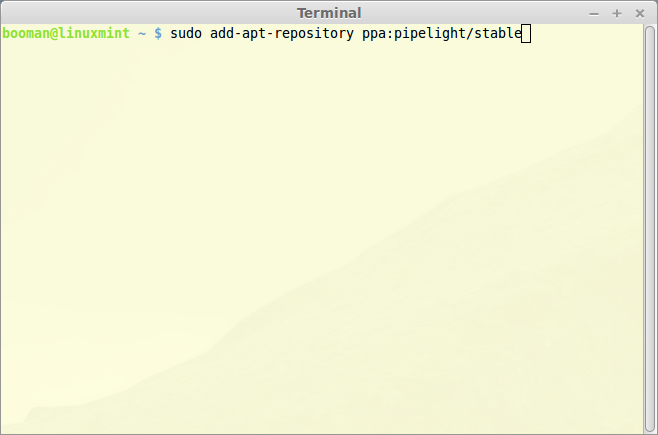Minimize the Terminal window with the dash icon
The width and height of the screenshot is (658, 435).
pos(593,14)
